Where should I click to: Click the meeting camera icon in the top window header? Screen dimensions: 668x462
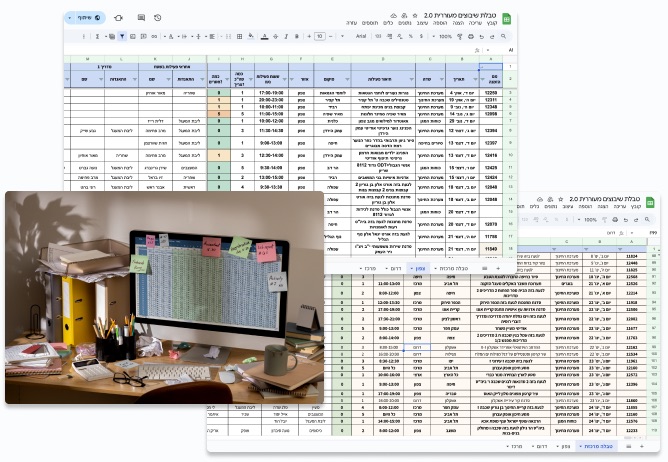[119, 18]
